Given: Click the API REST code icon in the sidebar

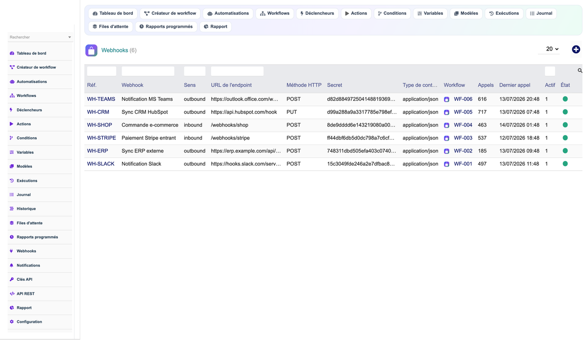Looking at the screenshot, I should coord(12,293).
